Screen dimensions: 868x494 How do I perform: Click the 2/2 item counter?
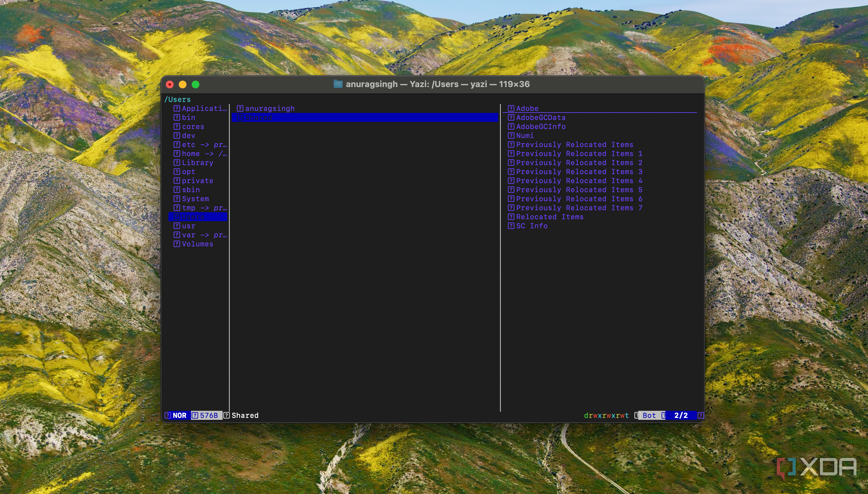click(x=681, y=416)
